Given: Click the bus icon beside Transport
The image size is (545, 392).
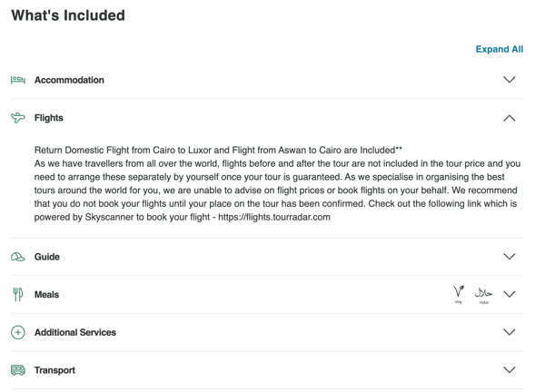Looking at the screenshot, I should pyautogui.click(x=18, y=370).
